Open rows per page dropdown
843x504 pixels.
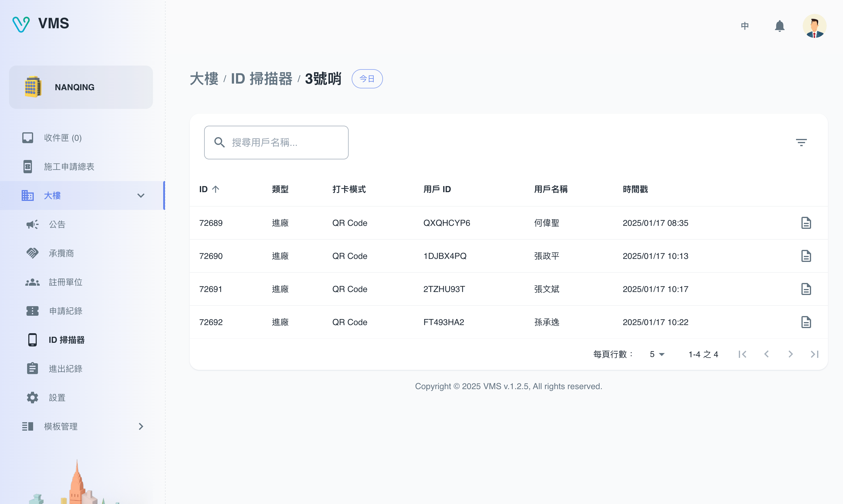[x=657, y=354]
